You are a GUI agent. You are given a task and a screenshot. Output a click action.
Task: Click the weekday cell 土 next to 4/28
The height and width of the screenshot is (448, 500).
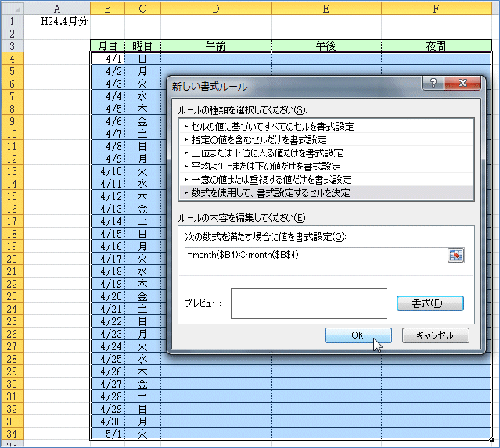(142, 396)
